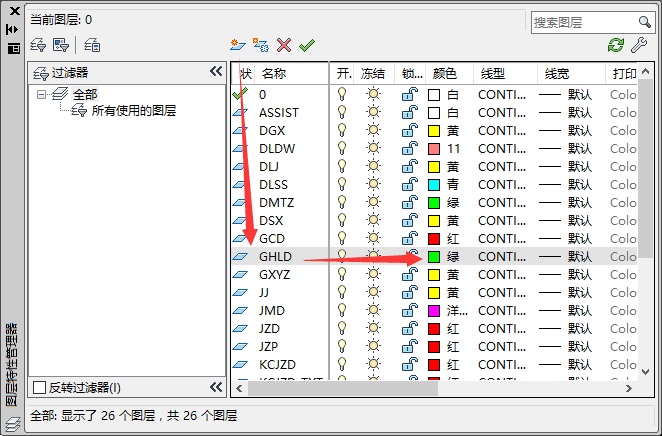Collapse the filter panel with the top chevrons

click(x=216, y=71)
